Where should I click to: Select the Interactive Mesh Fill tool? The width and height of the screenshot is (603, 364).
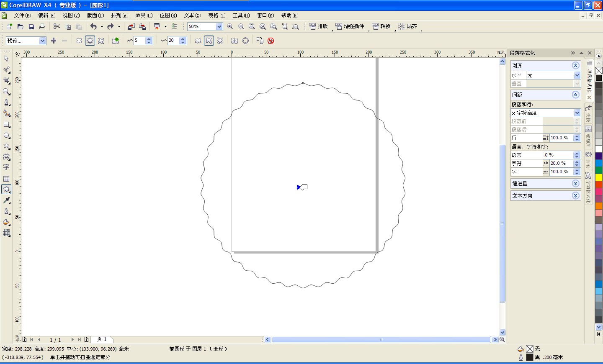click(x=6, y=233)
